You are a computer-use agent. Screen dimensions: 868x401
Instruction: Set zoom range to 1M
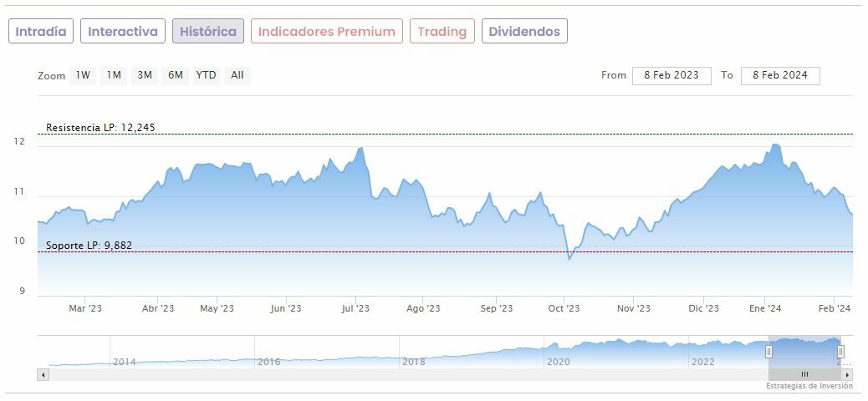114,75
